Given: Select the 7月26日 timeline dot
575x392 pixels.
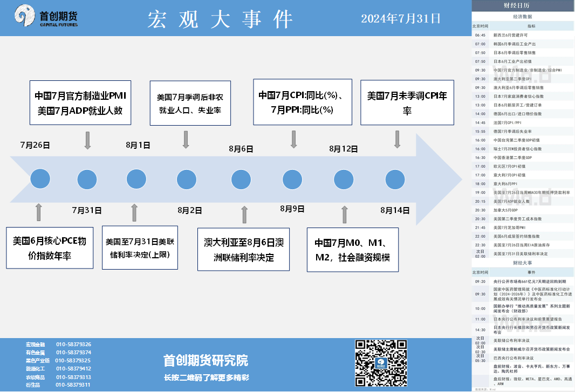Looking at the screenshot, I should [x=40, y=179].
